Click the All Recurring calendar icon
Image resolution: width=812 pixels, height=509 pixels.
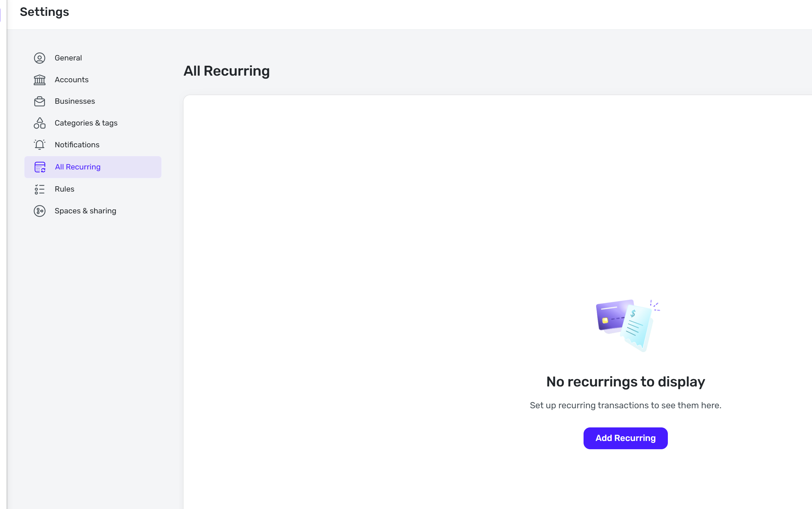pos(40,167)
